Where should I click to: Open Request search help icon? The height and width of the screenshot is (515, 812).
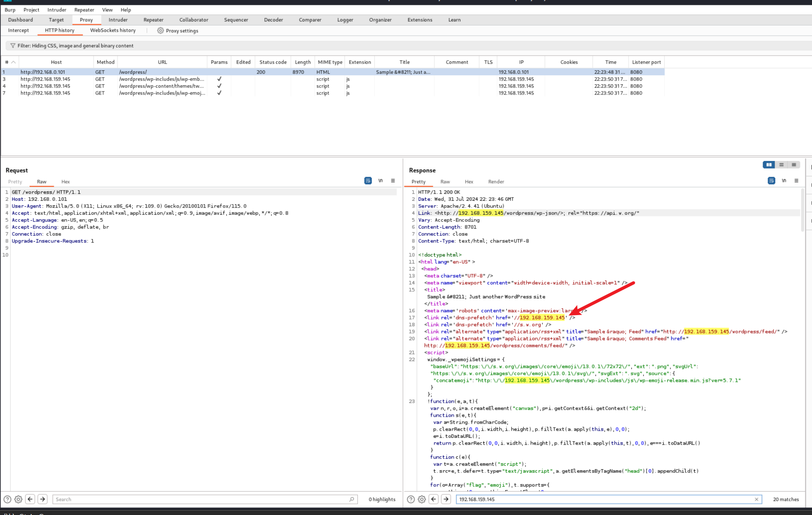[7, 499]
